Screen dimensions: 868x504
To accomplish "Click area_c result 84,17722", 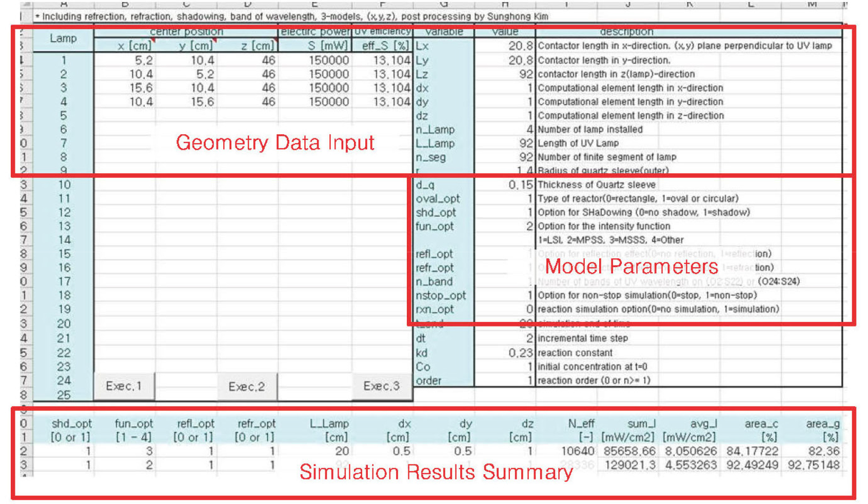I will 751,451.
